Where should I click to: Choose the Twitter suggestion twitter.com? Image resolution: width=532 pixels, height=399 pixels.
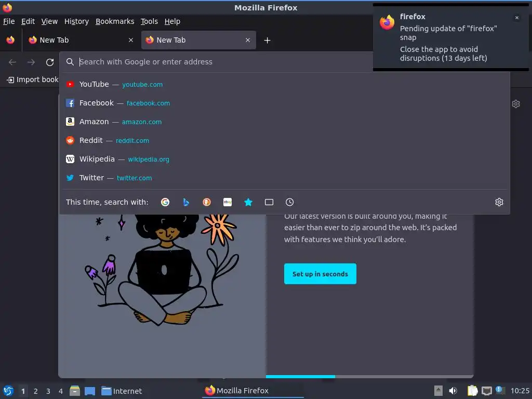pyautogui.click(x=284, y=178)
